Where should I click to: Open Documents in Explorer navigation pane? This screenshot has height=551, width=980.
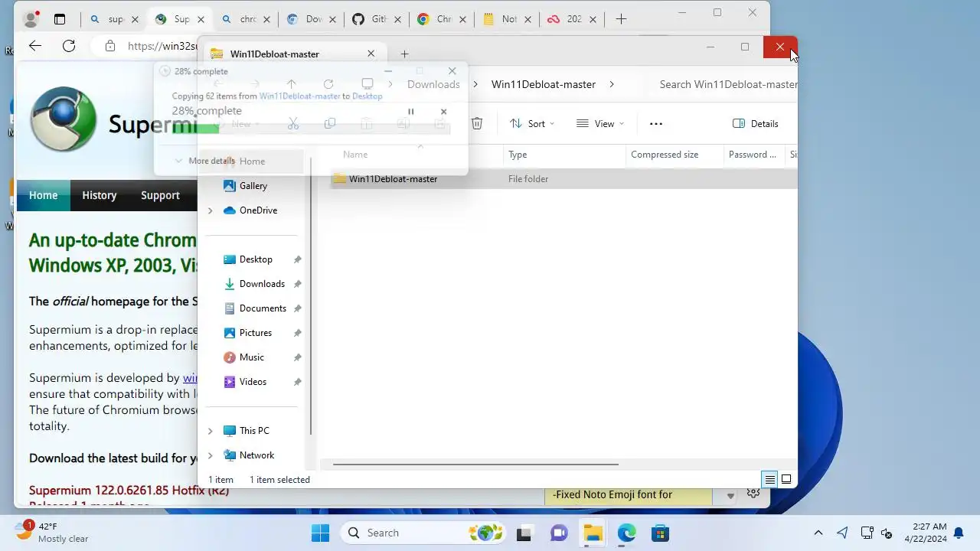[263, 308]
